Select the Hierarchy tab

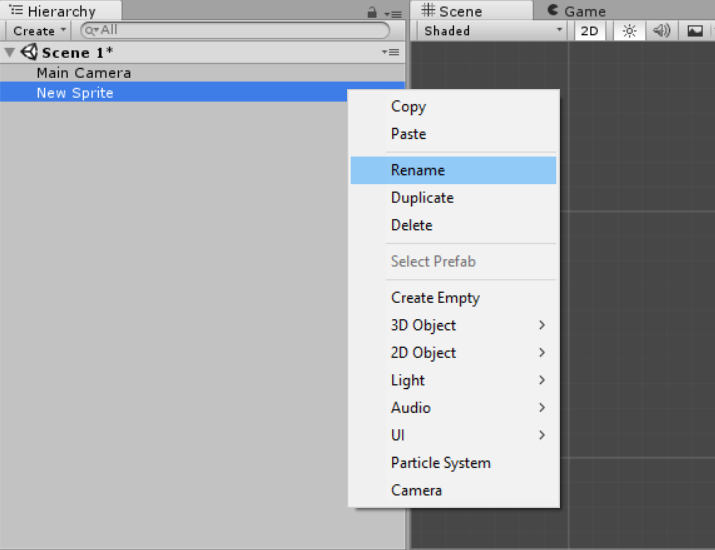(x=61, y=10)
